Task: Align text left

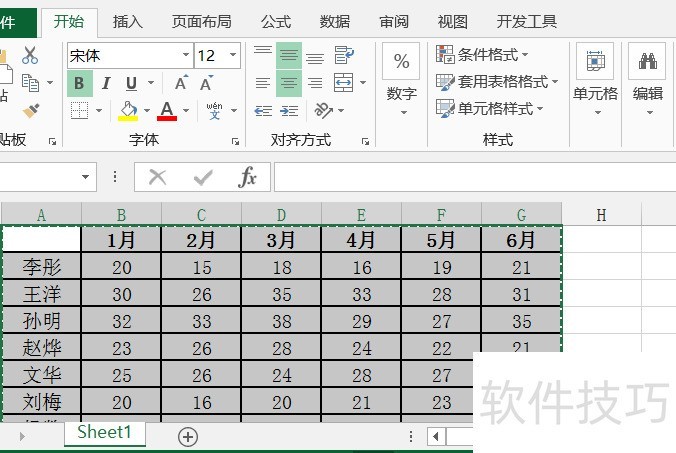Action: coord(263,83)
